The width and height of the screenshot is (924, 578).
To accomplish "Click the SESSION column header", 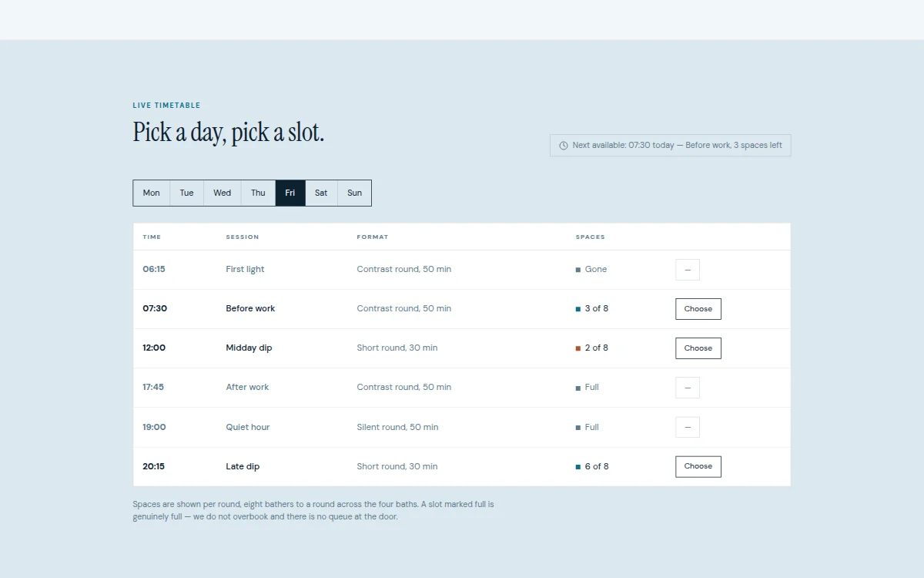I will coord(243,237).
